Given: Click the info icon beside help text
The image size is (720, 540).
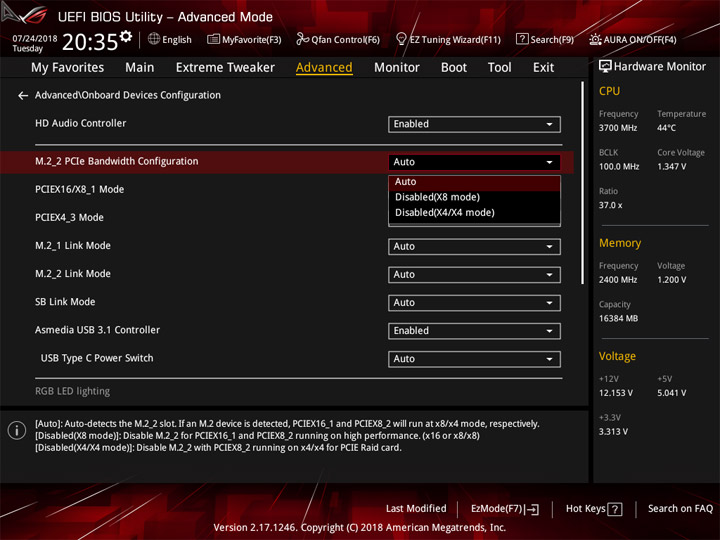Looking at the screenshot, I should tap(17, 431).
